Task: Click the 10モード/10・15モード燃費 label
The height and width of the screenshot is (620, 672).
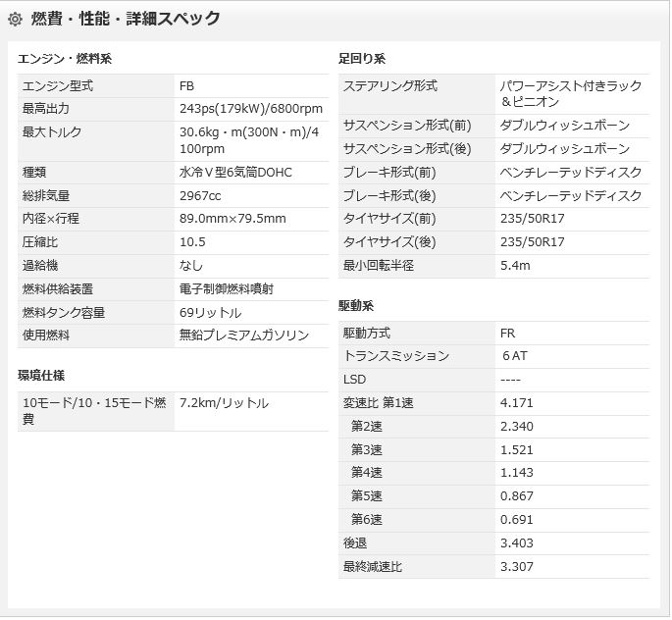Action: (x=94, y=411)
